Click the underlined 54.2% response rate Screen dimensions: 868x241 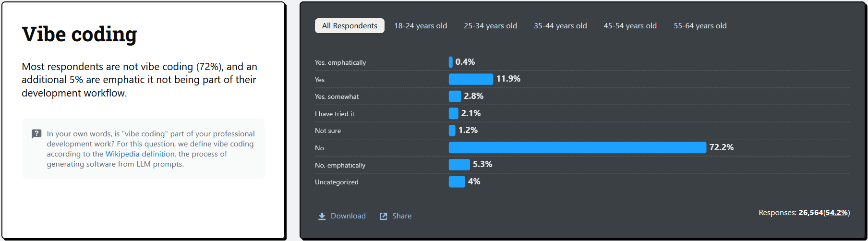(x=836, y=213)
